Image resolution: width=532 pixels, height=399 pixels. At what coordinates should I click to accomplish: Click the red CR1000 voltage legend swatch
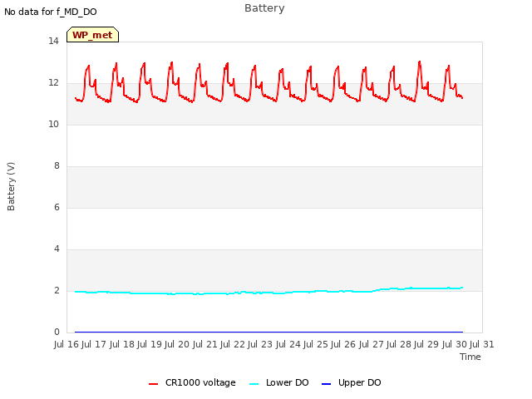point(153,384)
